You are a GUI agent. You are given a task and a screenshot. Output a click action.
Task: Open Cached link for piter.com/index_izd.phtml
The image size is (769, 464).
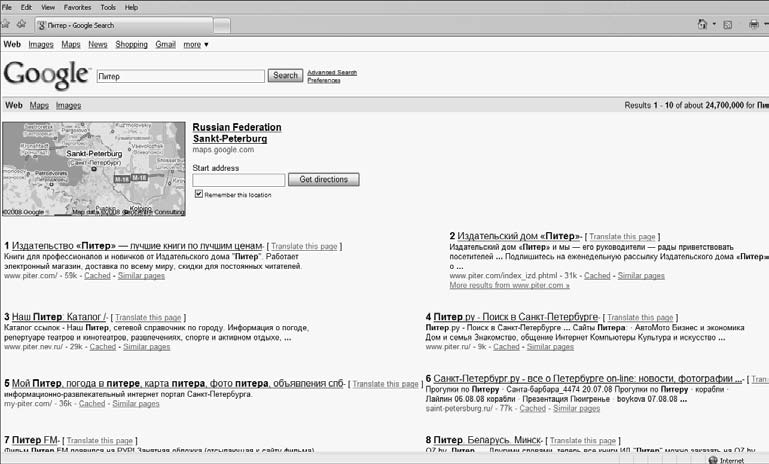pyautogui.click(x=597, y=276)
